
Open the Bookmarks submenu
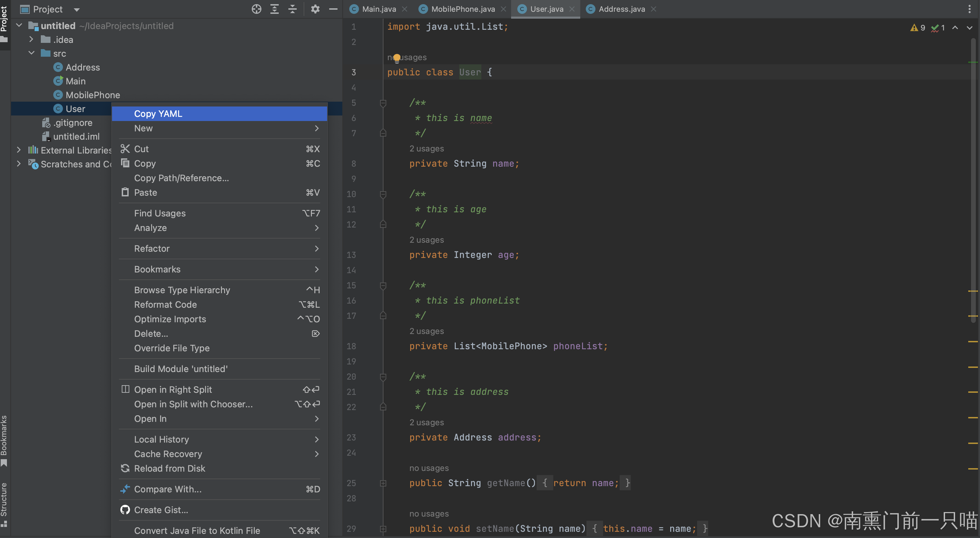[x=220, y=269]
